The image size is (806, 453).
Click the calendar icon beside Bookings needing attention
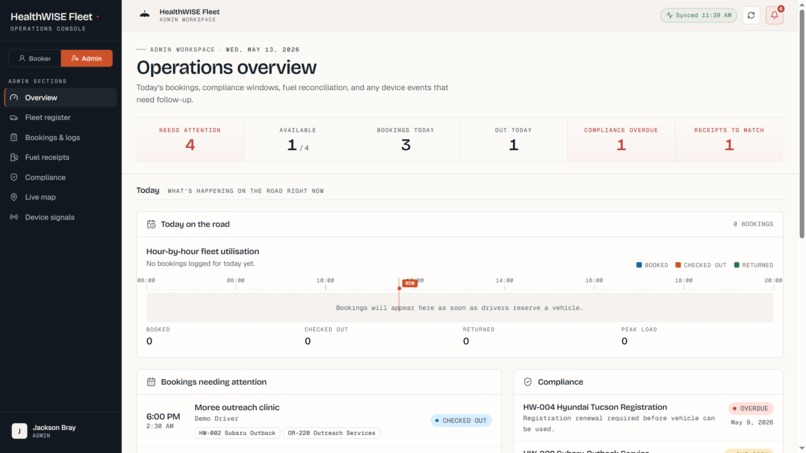coord(151,382)
